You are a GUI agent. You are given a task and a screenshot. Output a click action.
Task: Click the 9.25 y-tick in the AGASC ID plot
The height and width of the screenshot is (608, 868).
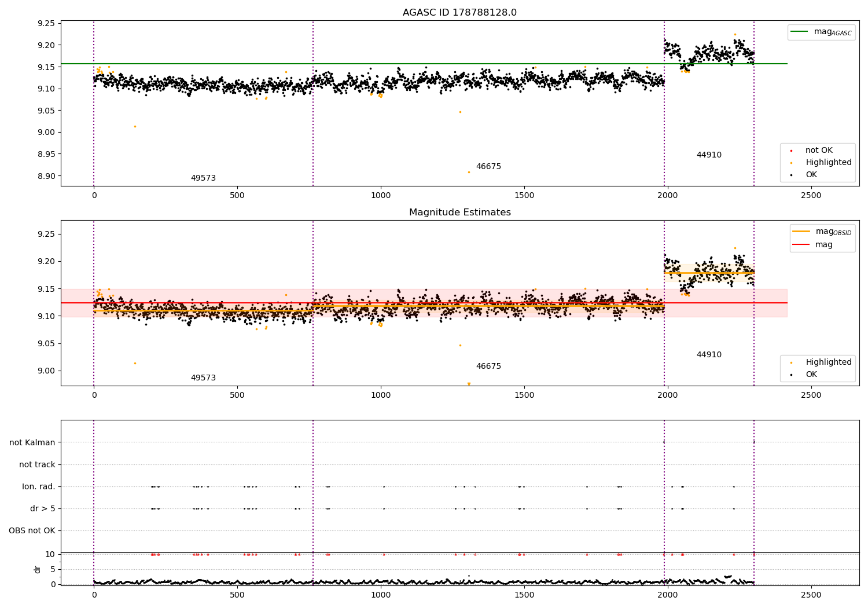tap(46, 24)
